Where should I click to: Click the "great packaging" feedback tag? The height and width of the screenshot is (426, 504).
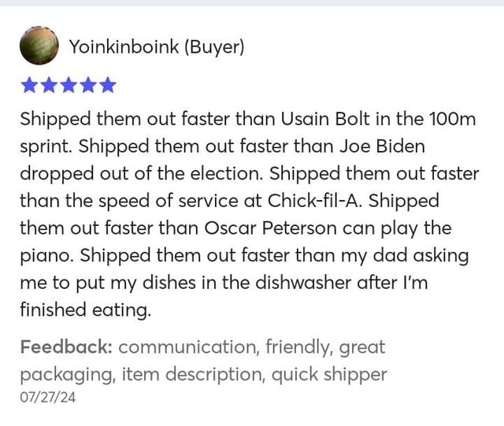63,374
